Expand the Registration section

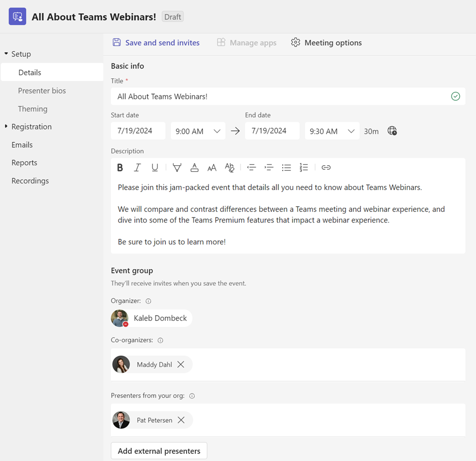point(5,127)
